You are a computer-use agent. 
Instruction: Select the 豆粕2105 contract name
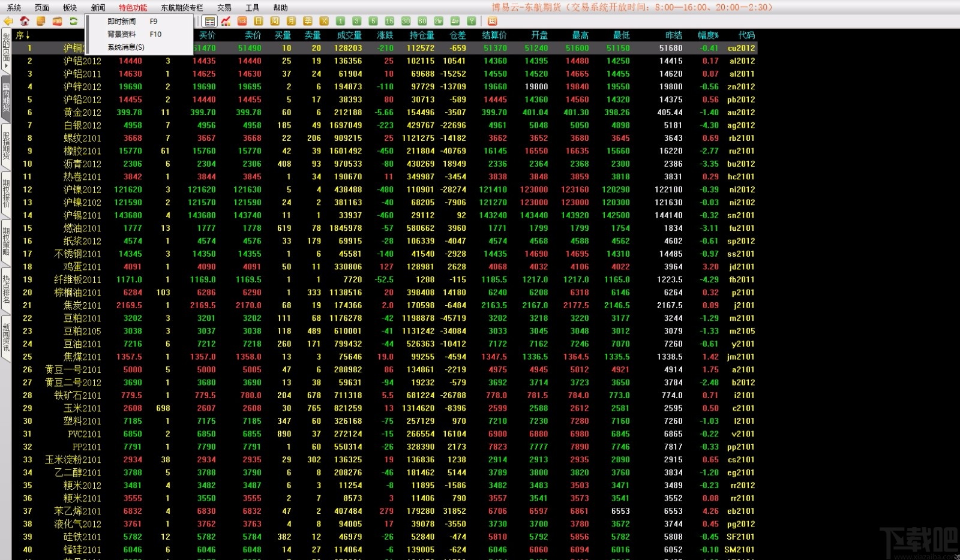pyautogui.click(x=82, y=332)
